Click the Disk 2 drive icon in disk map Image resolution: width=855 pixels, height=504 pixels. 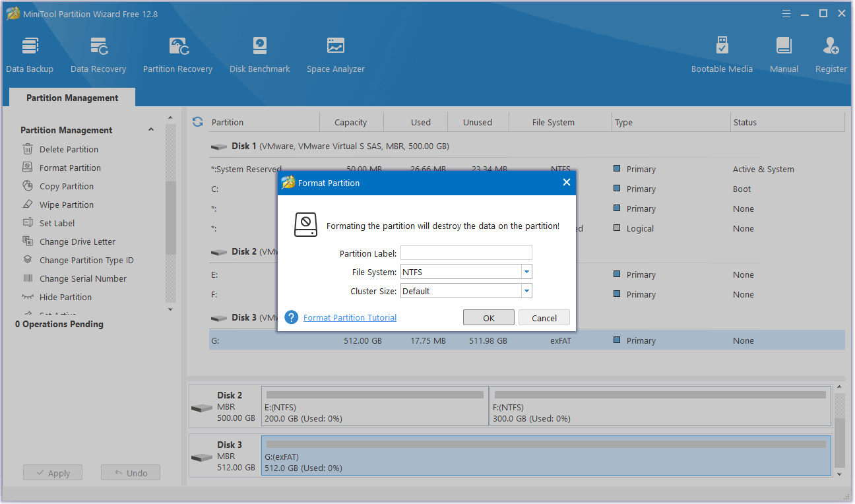coord(202,408)
